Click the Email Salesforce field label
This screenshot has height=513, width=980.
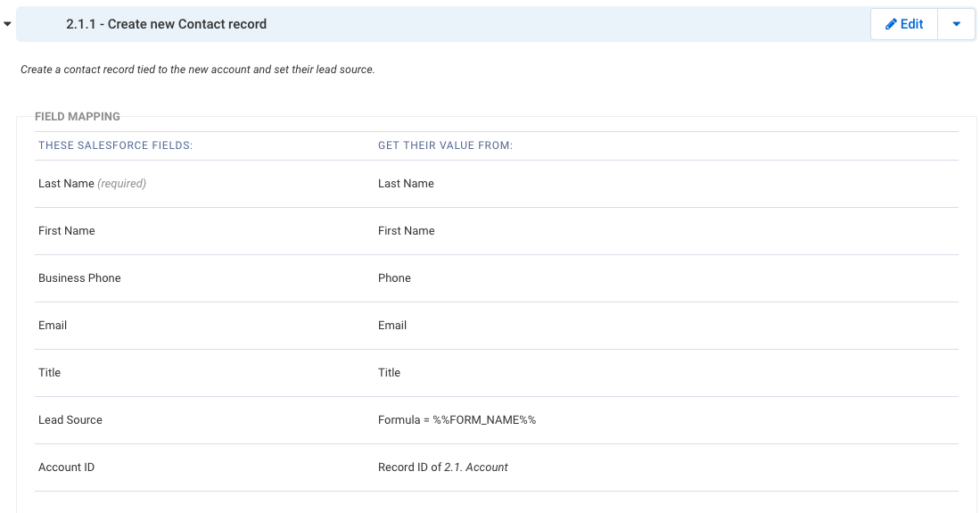(x=53, y=326)
